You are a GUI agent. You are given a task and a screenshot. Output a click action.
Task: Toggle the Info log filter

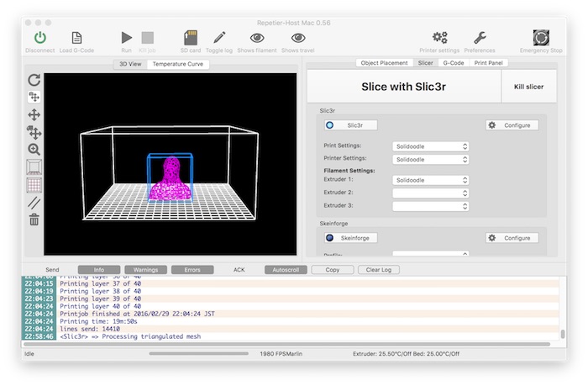coord(99,270)
